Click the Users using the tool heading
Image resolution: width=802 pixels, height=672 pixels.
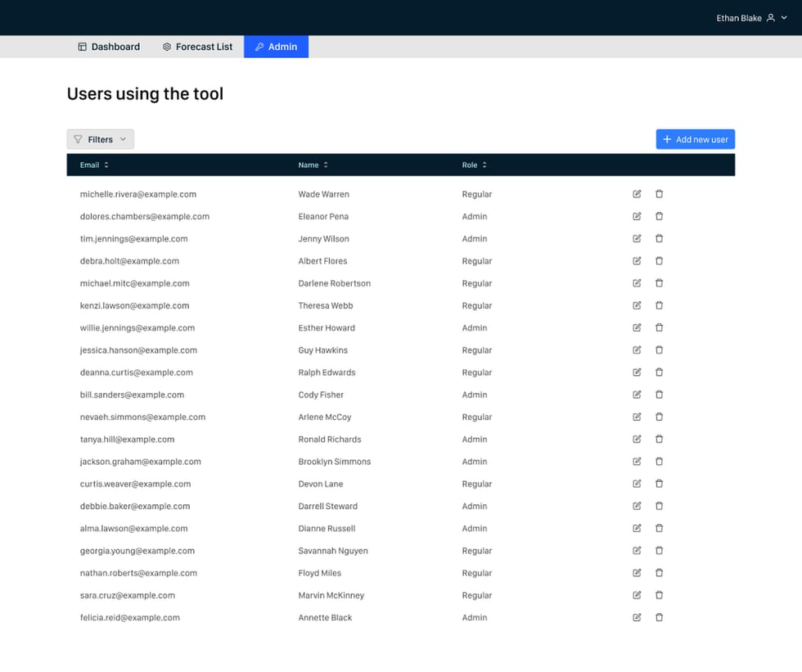[x=146, y=93]
